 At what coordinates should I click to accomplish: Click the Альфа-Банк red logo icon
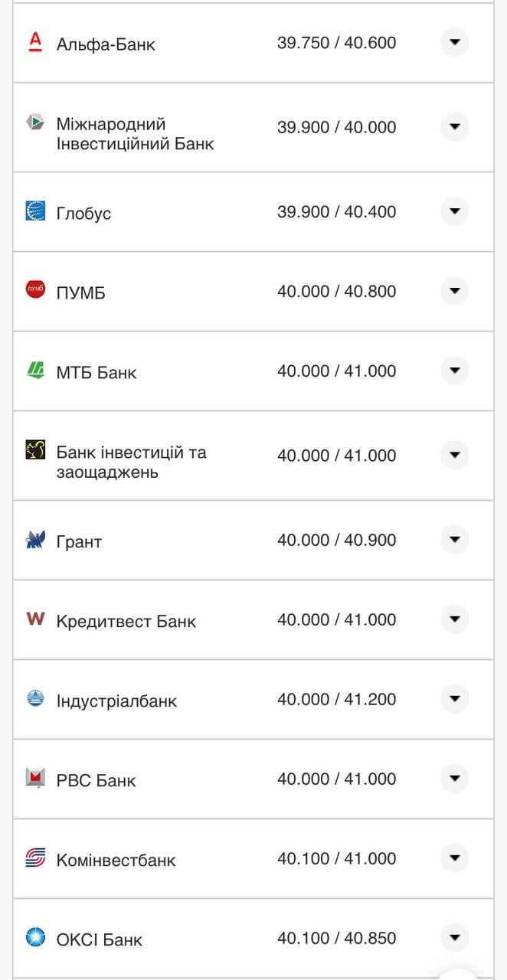(34, 44)
